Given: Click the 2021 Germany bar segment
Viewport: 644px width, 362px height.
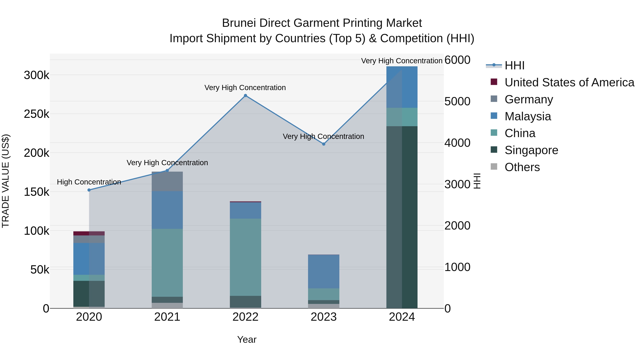Looking at the screenshot, I should pos(167,181).
